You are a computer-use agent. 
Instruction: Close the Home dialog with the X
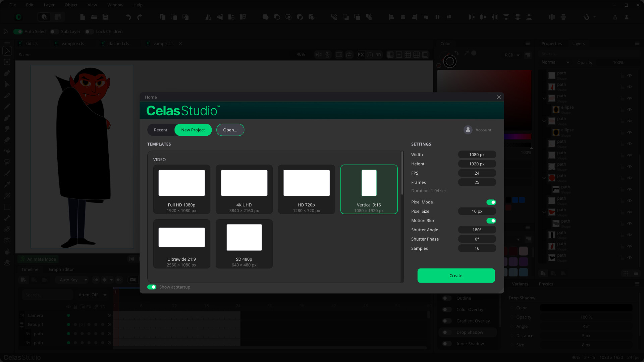coord(499,97)
